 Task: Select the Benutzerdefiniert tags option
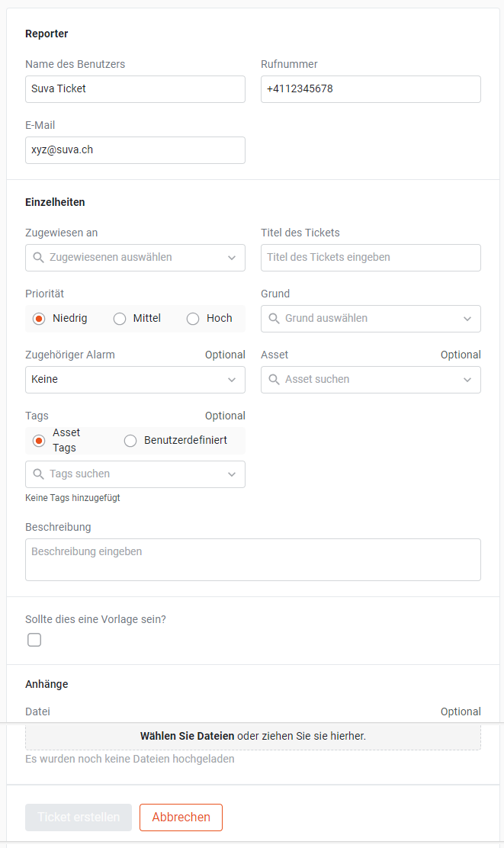point(130,441)
